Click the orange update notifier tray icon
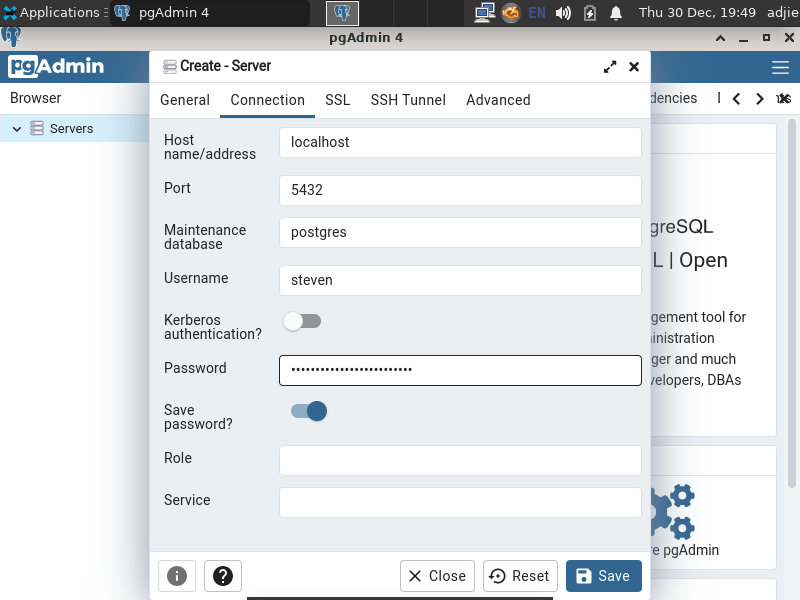 coord(511,13)
